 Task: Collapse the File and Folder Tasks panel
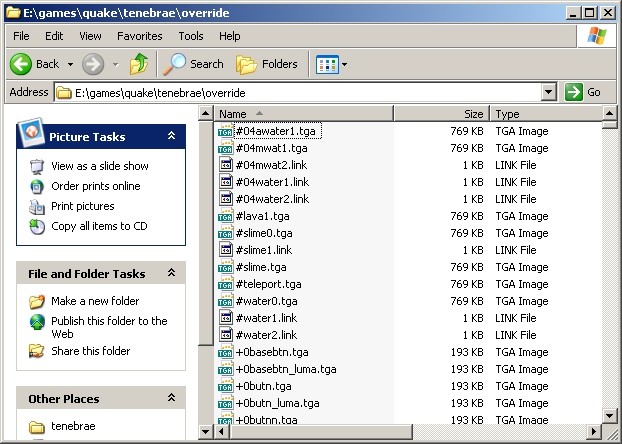click(171, 273)
